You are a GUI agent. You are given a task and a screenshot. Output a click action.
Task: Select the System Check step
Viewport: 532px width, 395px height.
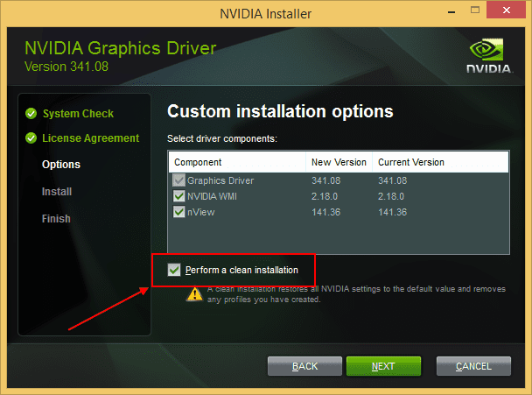pyautogui.click(x=78, y=114)
